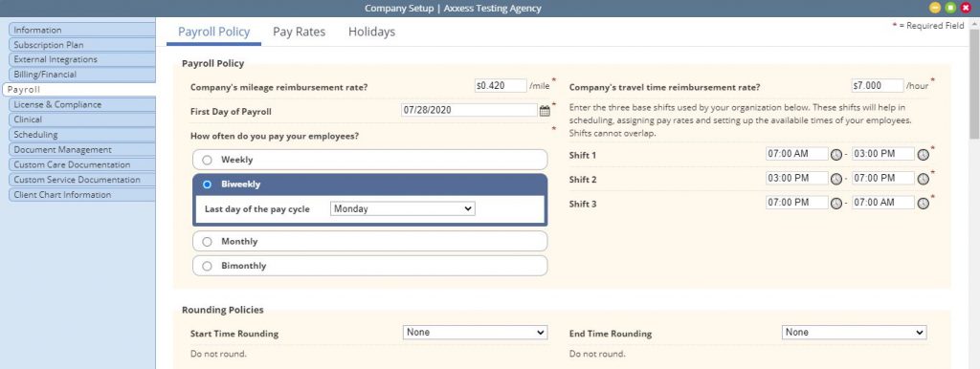Open the Billing/Financial section
Screen dimensions: 980x369
82,75
